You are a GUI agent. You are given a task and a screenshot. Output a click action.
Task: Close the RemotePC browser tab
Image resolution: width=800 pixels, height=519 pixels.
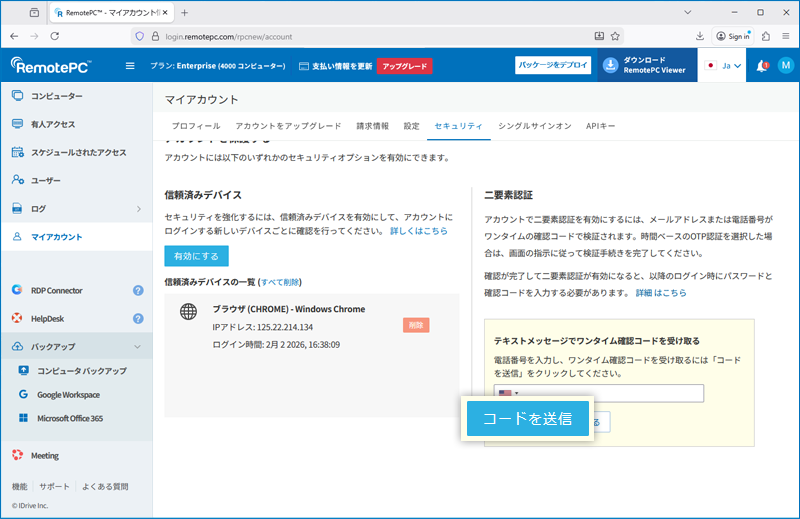click(165, 13)
